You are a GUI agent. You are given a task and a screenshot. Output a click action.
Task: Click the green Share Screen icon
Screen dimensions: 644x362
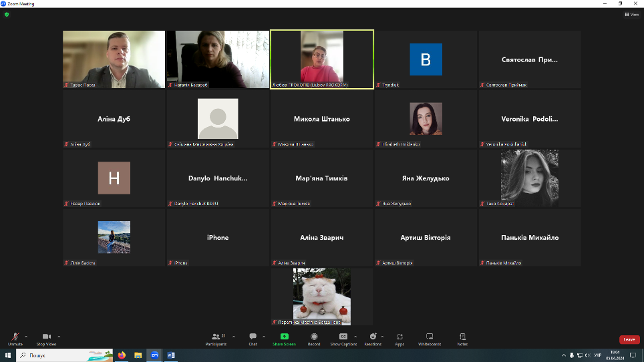pyautogui.click(x=284, y=337)
